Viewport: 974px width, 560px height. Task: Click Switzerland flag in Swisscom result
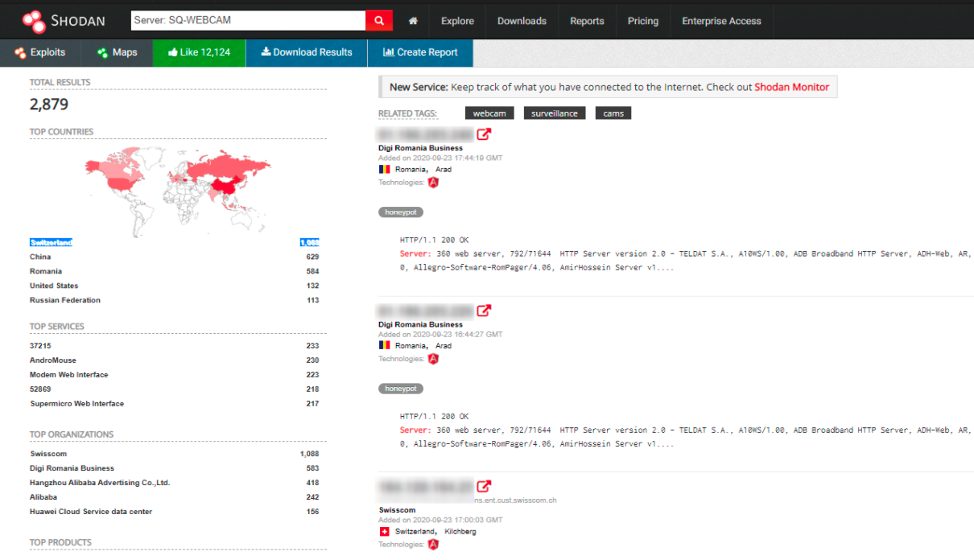384,531
